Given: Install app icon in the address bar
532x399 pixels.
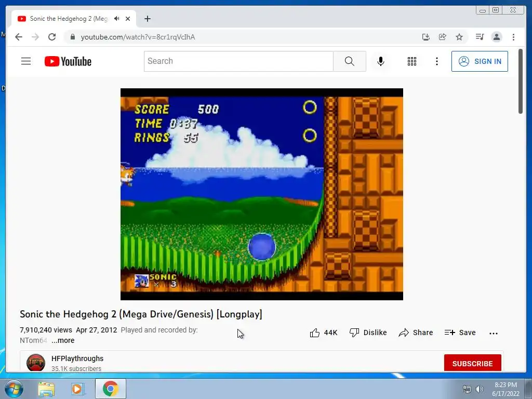Looking at the screenshot, I should 426,37.
